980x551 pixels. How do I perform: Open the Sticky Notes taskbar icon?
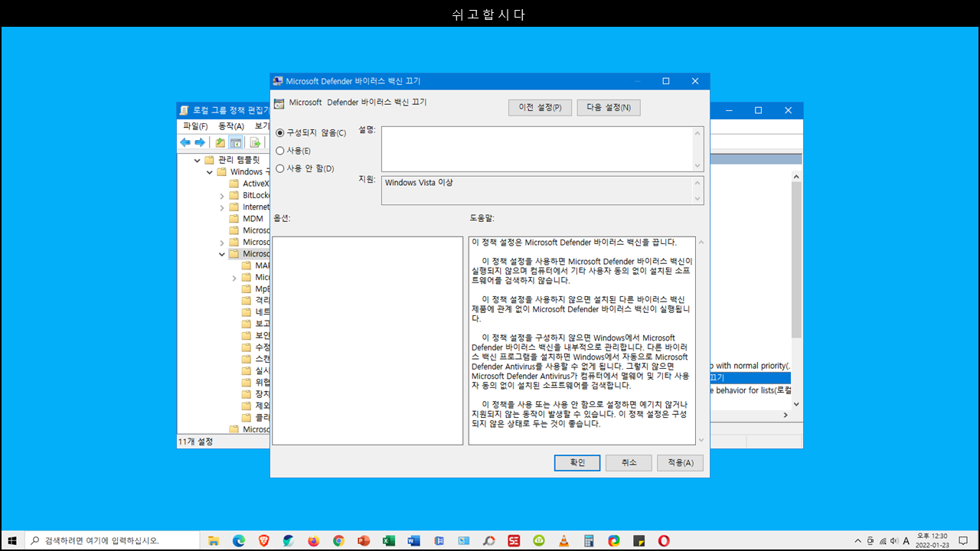(x=639, y=540)
